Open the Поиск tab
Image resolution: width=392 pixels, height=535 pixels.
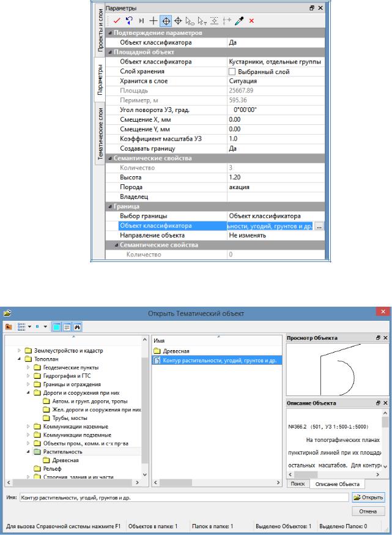[x=298, y=484]
